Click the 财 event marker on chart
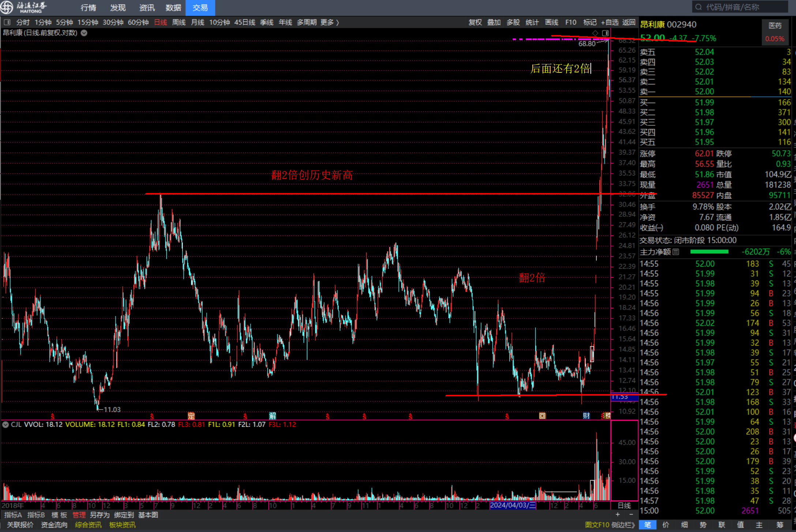This screenshot has height=532, width=796. 586,416
